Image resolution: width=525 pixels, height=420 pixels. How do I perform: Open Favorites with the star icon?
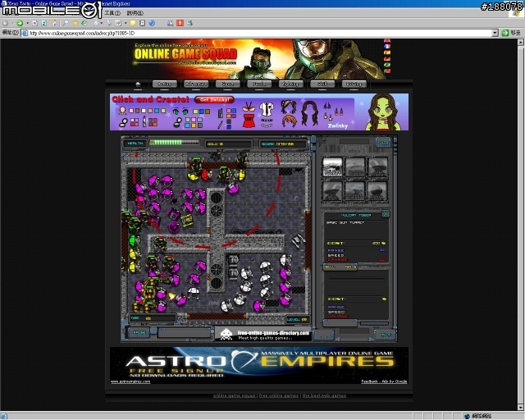(75, 23)
